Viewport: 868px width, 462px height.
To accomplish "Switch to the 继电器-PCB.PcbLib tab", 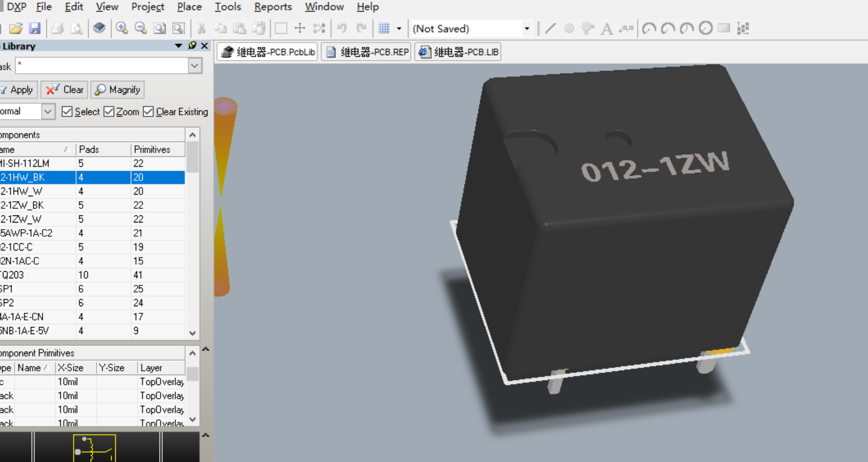I will pos(268,52).
